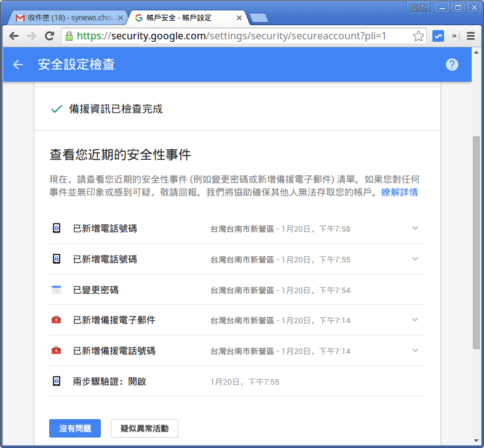Screen dimensions: 484x448
Task: Click the scrollbar down arrow
Action: (476, 441)
